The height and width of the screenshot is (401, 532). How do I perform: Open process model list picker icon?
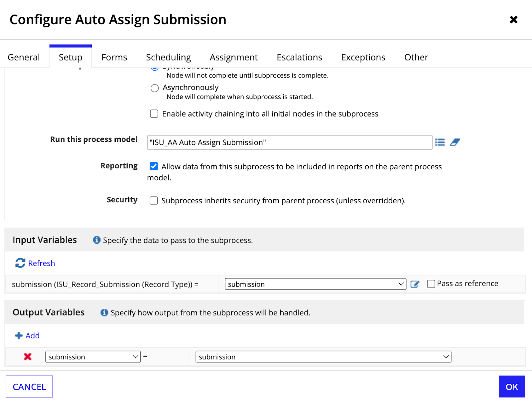click(440, 142)
